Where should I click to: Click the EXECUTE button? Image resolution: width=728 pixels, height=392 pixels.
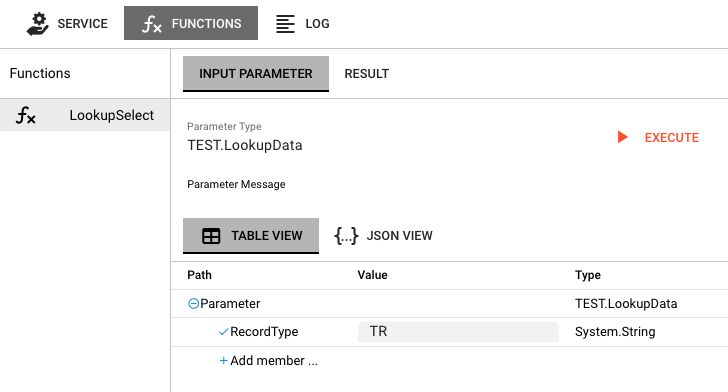click(658, 137)
